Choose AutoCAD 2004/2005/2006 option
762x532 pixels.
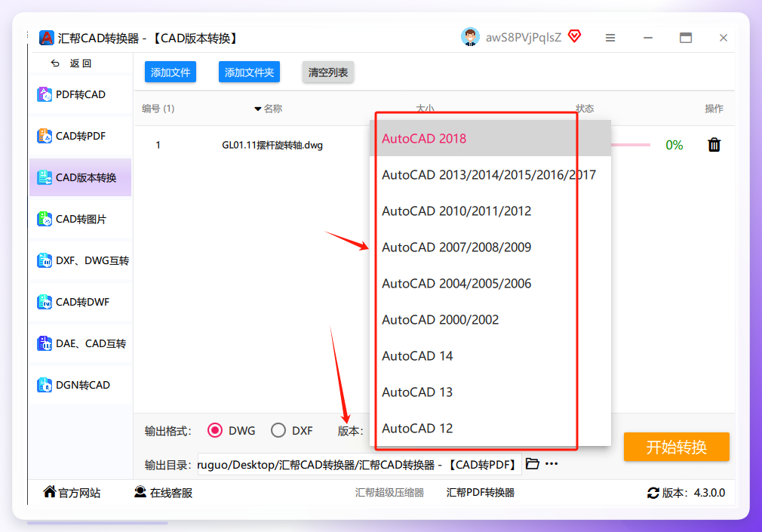[490, 284]
